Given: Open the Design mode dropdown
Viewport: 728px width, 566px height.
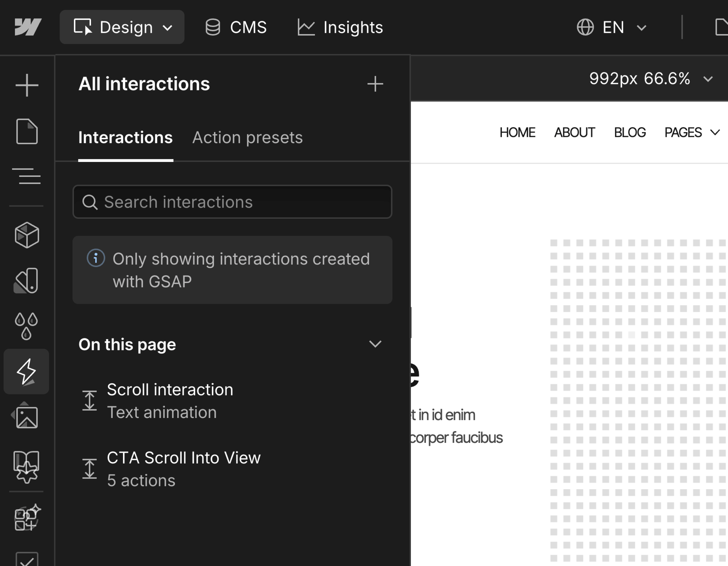Looking at the screenshot, I should [x=122, y=27].
